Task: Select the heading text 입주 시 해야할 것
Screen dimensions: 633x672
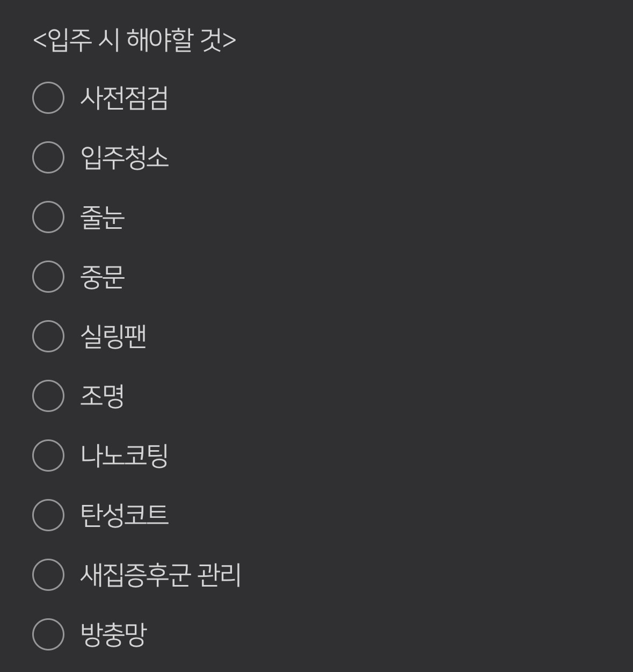Action: pyautogui.click(x=135, y=40)
